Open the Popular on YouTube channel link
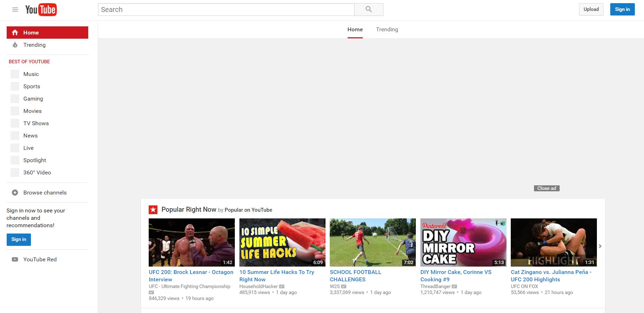 [x=248, y=210]
